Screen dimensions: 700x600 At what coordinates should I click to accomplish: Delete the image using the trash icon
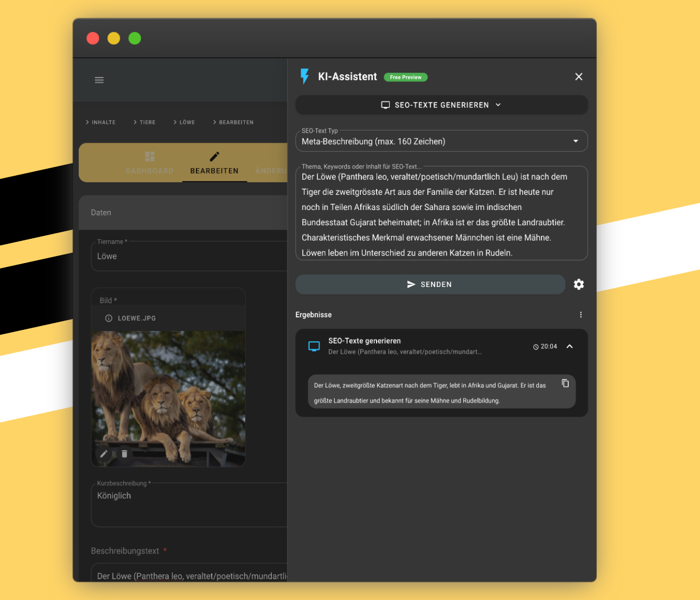coord(124,454)
